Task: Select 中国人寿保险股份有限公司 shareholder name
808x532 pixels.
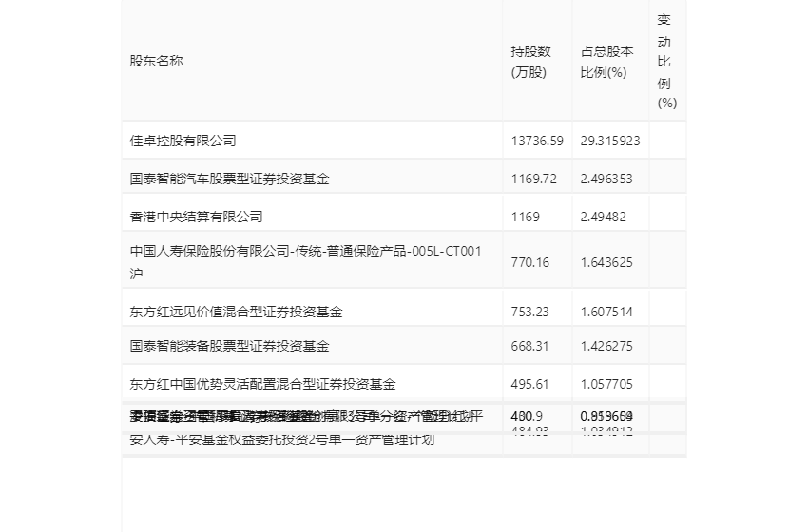Action: tap(305, 261)
